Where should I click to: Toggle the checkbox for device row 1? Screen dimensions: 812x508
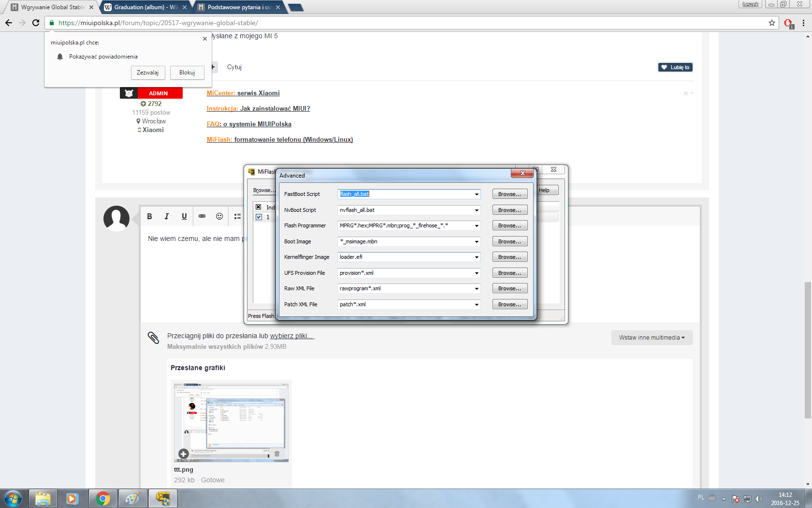pyautogui.click(x=259, y=217)
